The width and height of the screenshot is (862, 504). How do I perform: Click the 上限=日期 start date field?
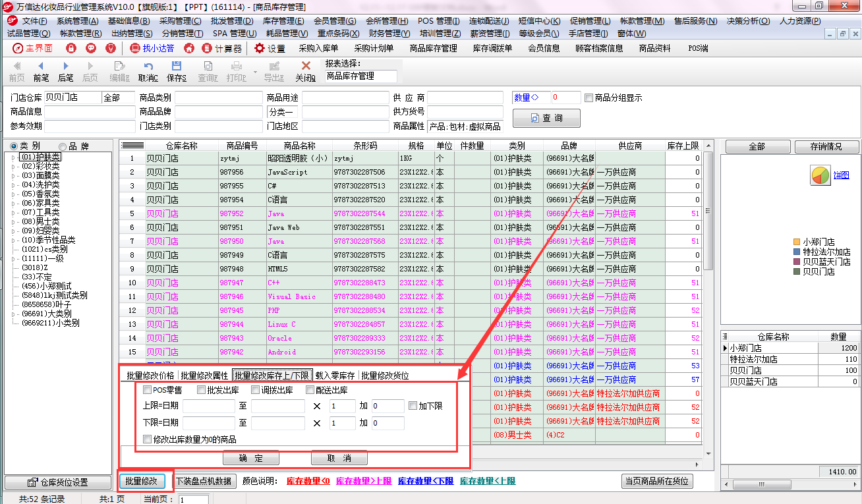pos(208,406)
